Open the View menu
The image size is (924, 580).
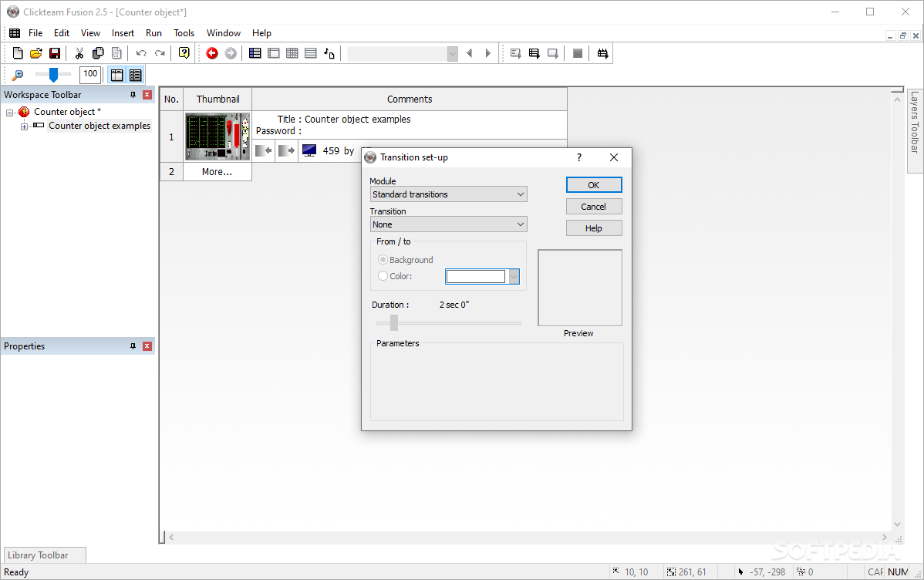pos(90,33)
